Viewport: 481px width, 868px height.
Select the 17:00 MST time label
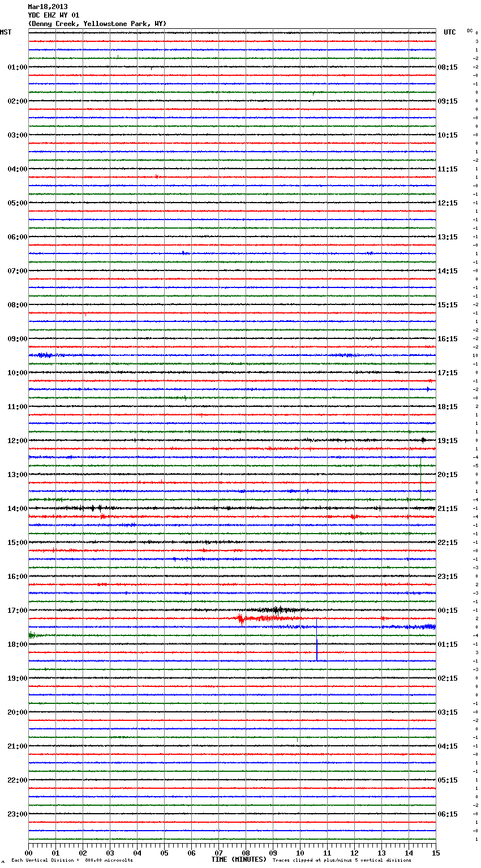18,611
